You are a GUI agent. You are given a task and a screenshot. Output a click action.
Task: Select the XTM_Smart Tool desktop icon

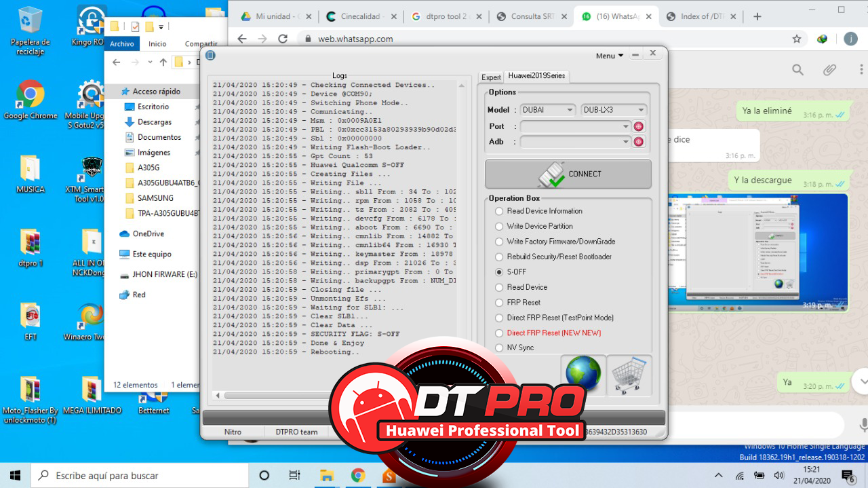[91, 179]
